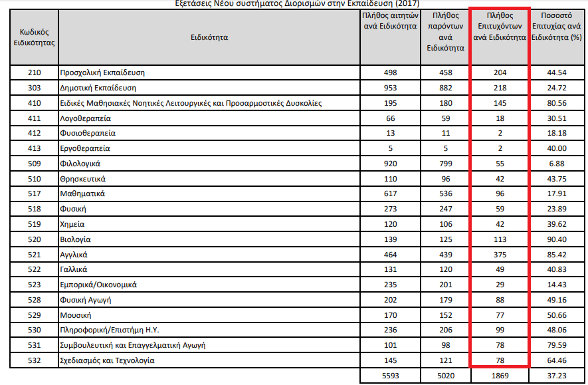
Task: Click specialty code 210
Action: tap(34, 72)
